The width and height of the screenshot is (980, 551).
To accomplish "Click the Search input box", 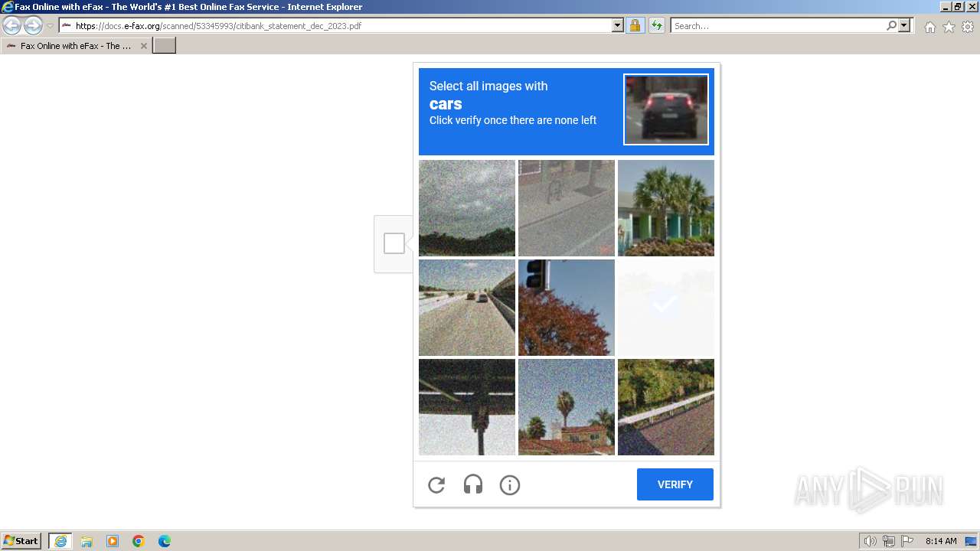I will (777, 25).
